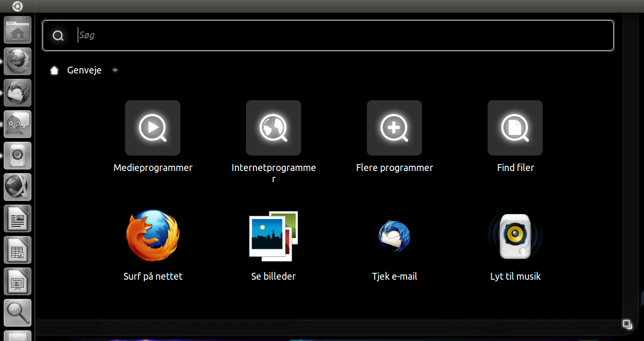Click the home icon beside Genveje

point(54,70)
